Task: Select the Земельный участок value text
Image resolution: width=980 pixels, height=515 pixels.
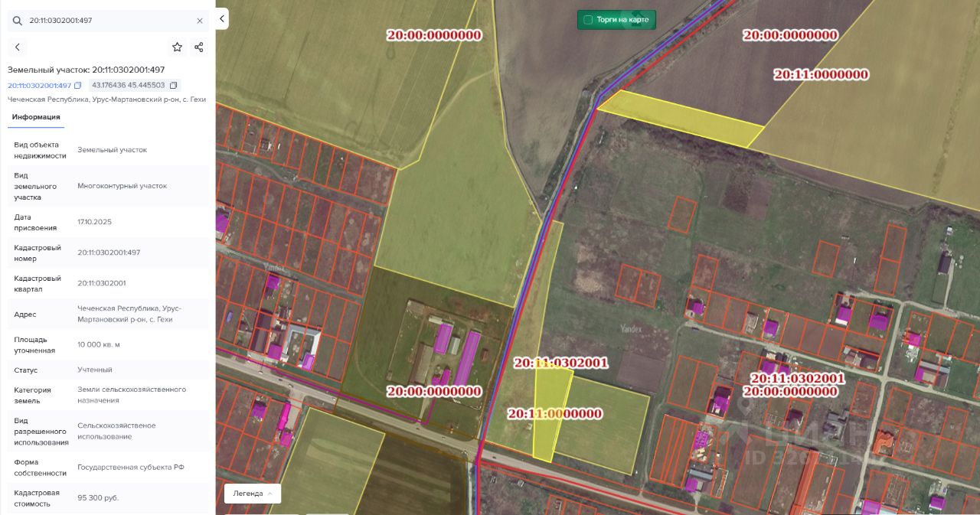Action: point(112,150)
